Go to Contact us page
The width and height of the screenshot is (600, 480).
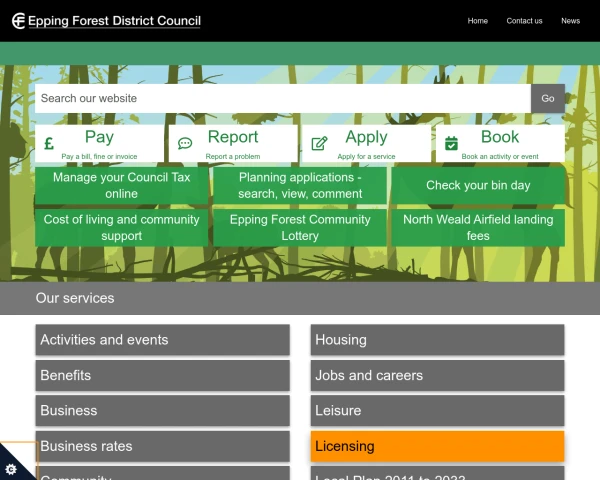[x=524, y=21]
